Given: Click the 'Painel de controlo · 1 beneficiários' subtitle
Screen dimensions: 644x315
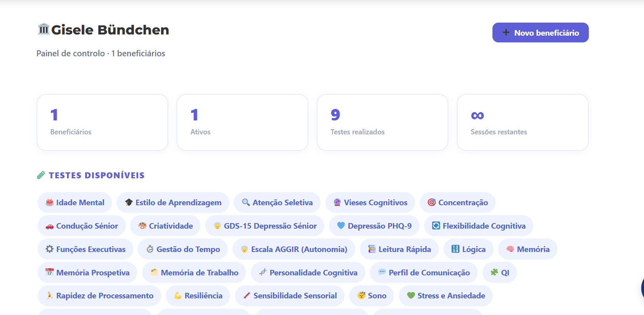Looking at the screenshot, I should click(x=101, y=53).
